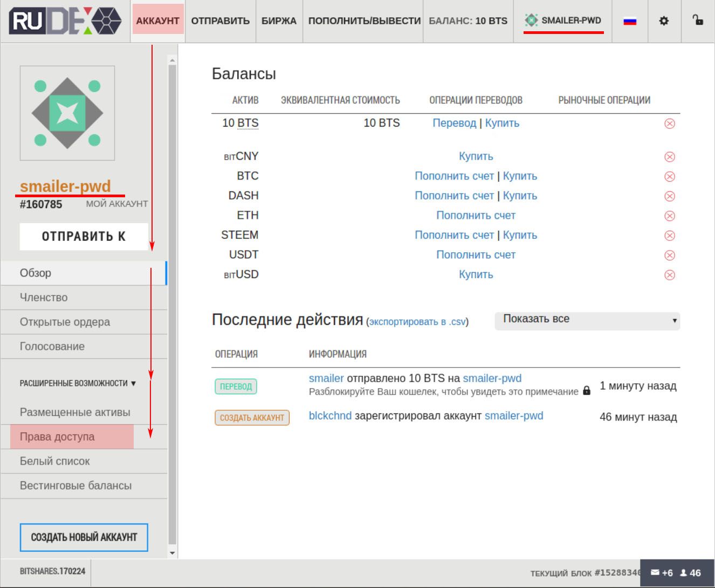Click the СОЗДАТЬ АККАУНТ operation tag
The height and width of the screenshot is (588, 715).
(x=252, y=418)
